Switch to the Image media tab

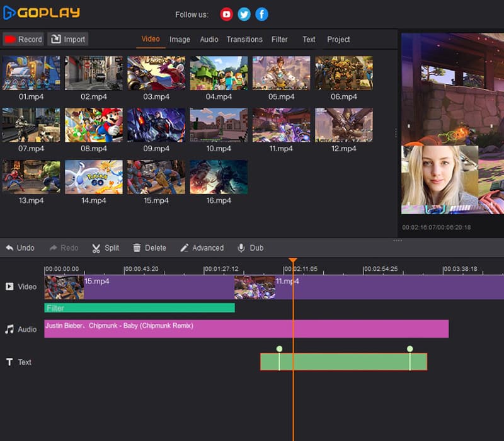[180, 39]
